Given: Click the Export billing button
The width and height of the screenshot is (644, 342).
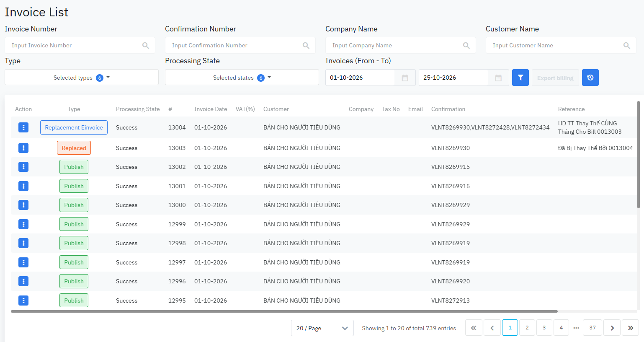Looking at the screenshot, I should pos(555,78).
